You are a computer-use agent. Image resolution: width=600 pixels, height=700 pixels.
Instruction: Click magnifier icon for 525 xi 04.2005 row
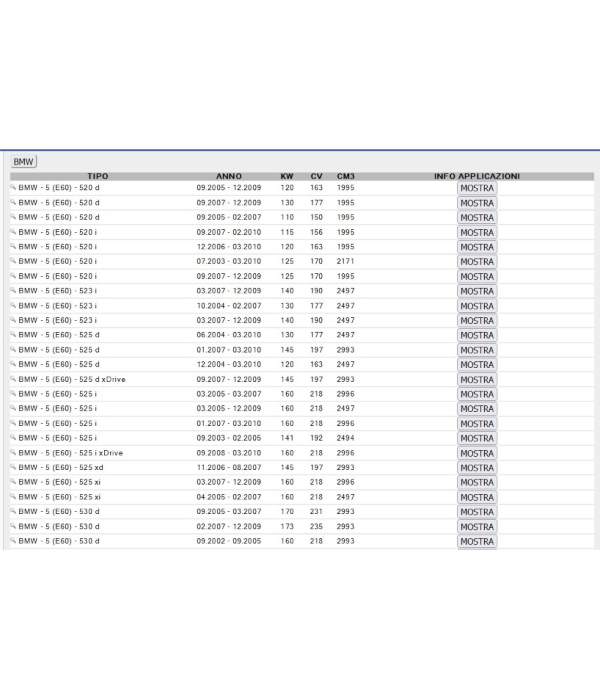click(13, 497)
